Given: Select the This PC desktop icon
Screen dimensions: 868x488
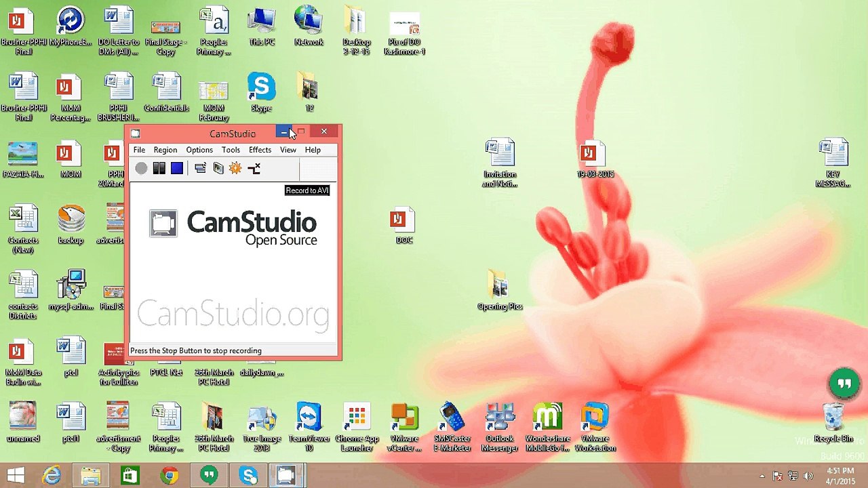Looking at the screenshot, I should (x=262, y=27).
